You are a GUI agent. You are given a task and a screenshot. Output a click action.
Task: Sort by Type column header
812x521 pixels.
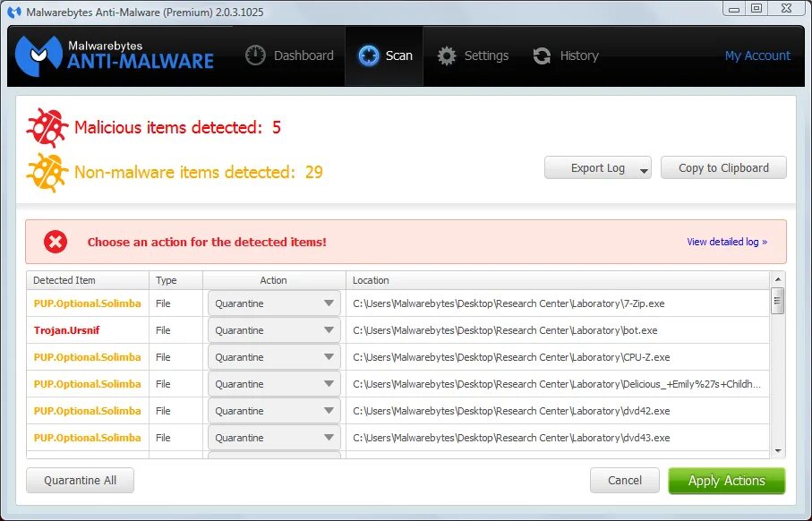pos(176,280)
